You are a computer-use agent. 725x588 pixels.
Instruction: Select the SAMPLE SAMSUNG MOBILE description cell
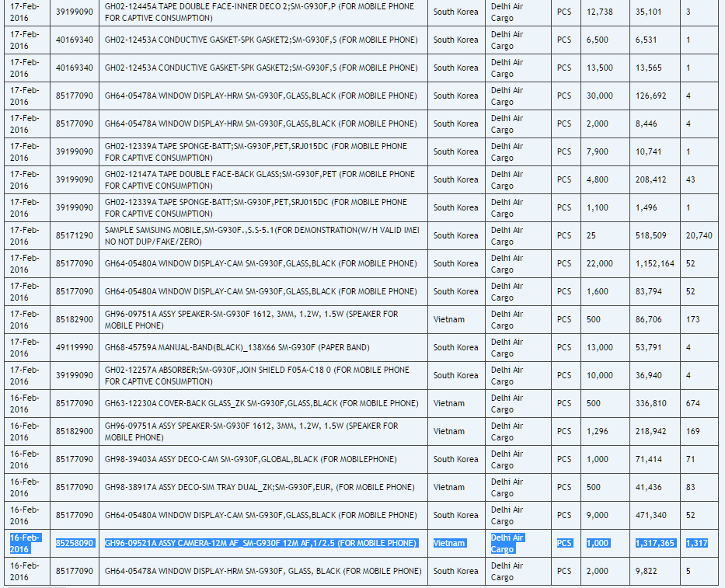point(261,235)
